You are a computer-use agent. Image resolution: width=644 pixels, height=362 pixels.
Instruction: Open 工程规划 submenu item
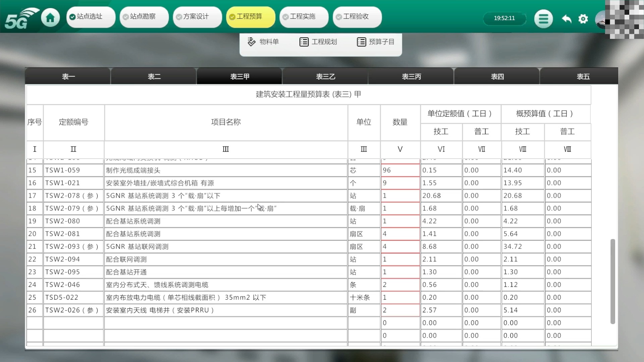pos(318,42)
